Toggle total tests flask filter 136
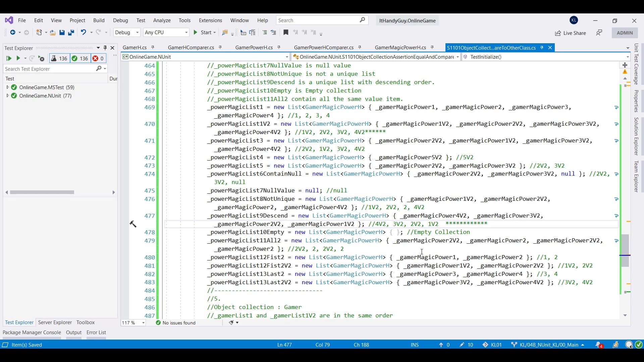This screenshot has height=362, width=644. click(59, 58)
